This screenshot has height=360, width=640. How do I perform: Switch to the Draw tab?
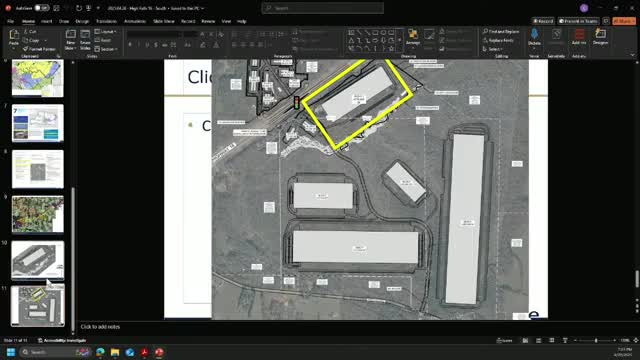click(x=64, y=21)
